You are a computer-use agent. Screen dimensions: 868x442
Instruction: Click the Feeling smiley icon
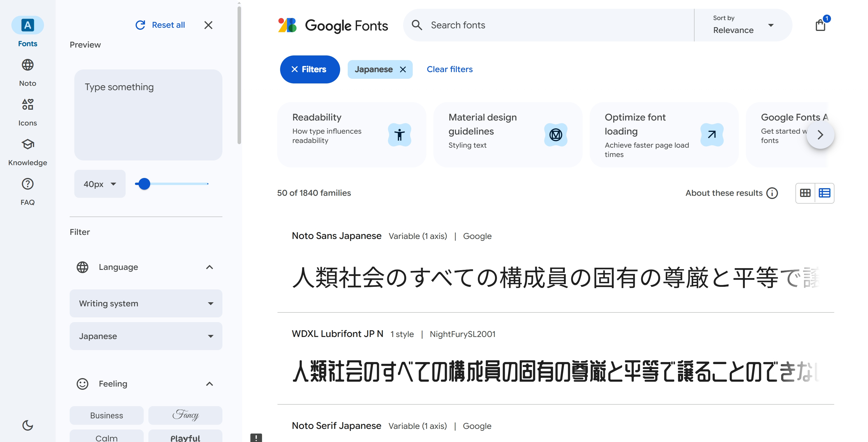[x=82, y=384]
